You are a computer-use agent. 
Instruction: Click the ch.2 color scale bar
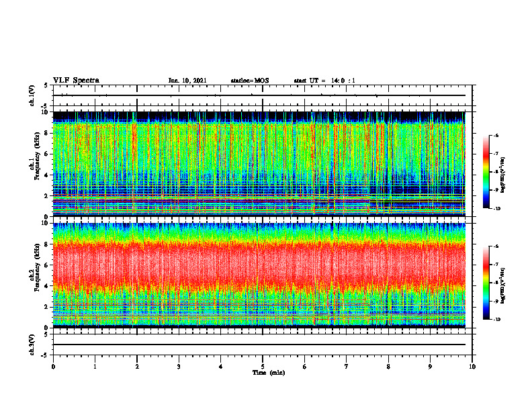point(486,283)
